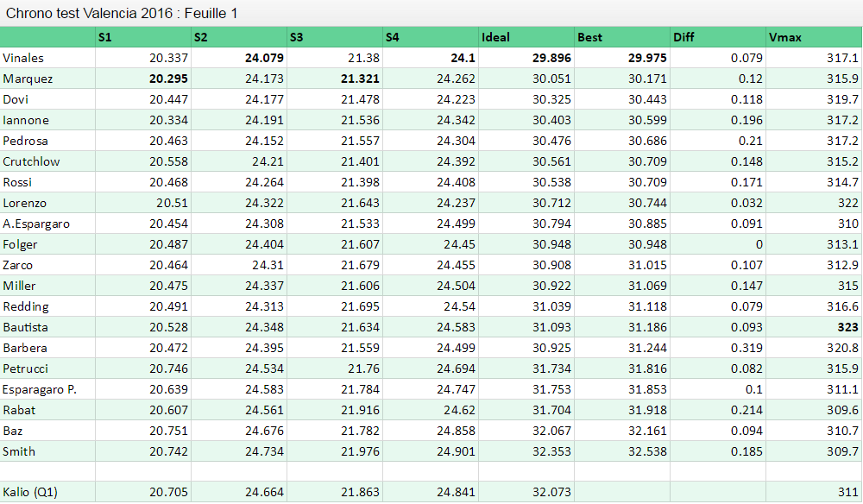Click the sheet title 'Chrono test Valencia 2016'
Screen dimensions: 863x504
[121, 13]
